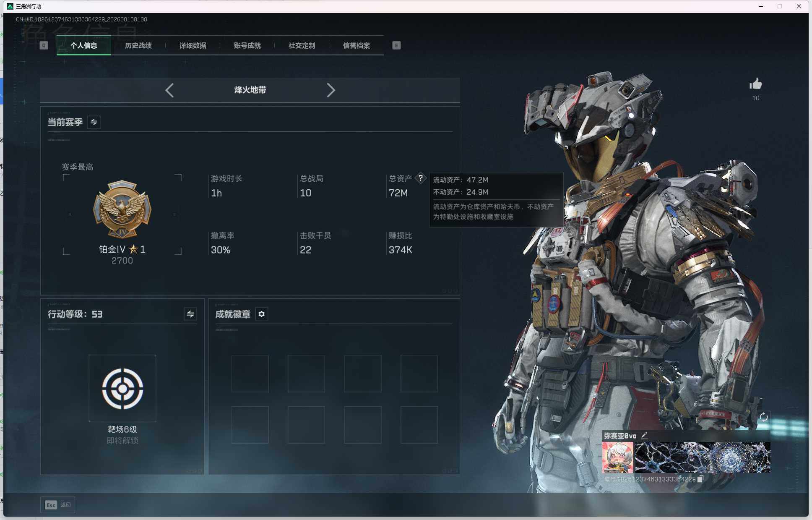
Task: Select the 个人信息 tab
Action: [x=84, y=45]
